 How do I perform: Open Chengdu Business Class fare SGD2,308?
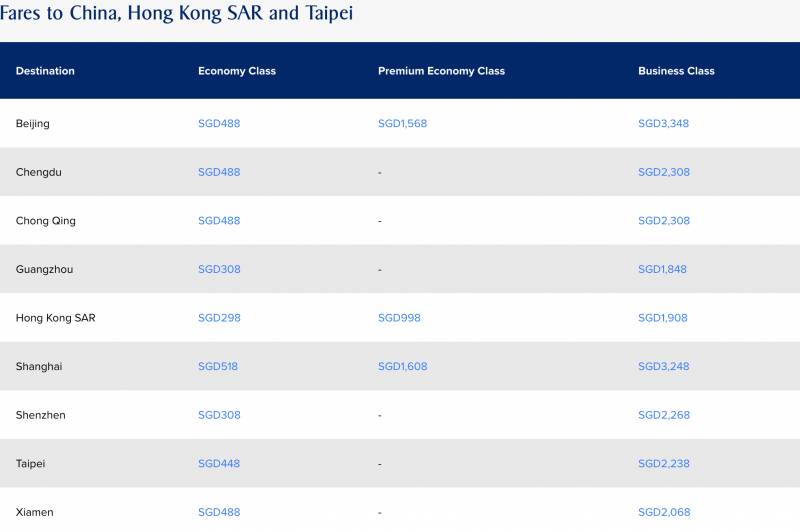[663, 172]
